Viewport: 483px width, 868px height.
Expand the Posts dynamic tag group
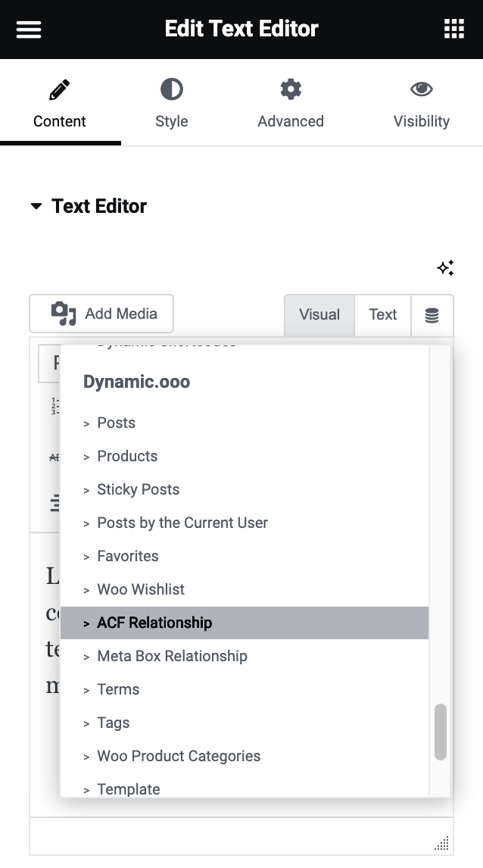coord(116,423)
